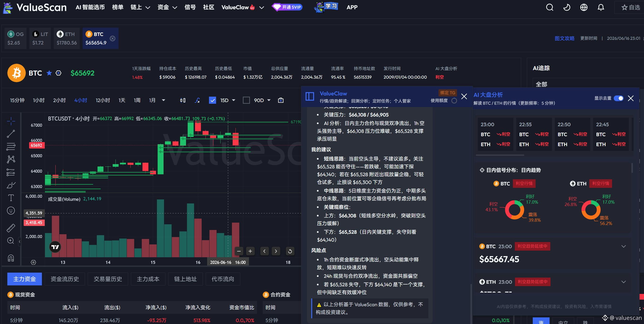Select the 1小时 chart interval
Screen dimensions: 644x324
coord(39,100)
